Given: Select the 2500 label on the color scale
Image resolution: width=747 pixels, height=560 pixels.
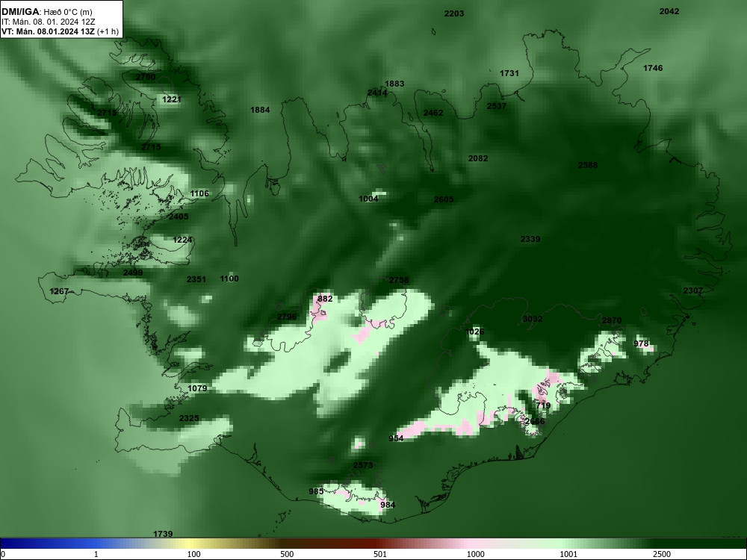Looking at the screenshot, I should coord(662,554).
